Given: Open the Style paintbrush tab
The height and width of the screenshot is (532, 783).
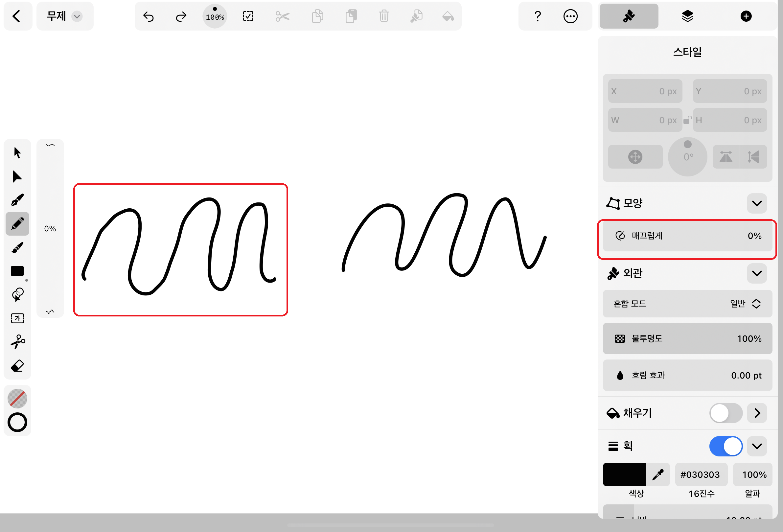Looking at the screenshot, I should 629,16.
